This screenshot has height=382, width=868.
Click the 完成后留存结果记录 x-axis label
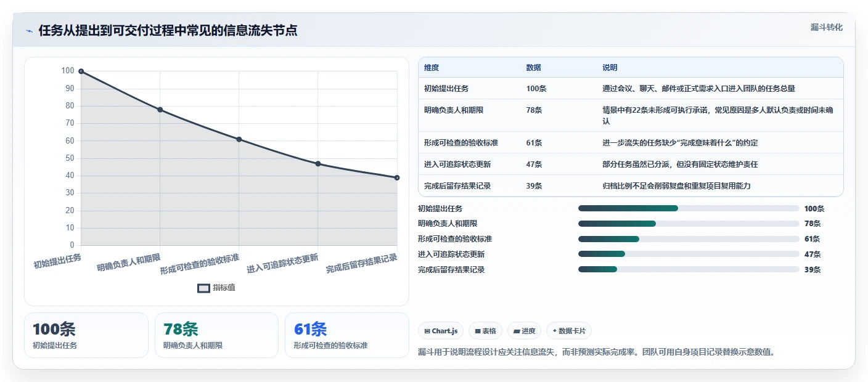click(x=362, y=264)
